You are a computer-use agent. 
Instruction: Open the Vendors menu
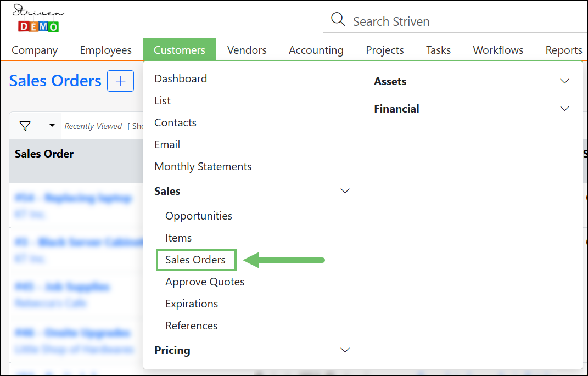(x=247, y=50)
